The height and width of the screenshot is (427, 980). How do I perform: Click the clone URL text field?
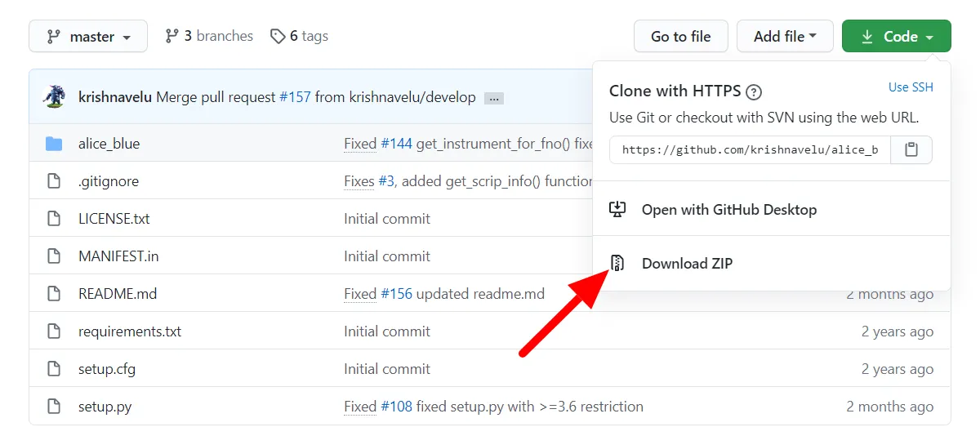click(750, 150)
